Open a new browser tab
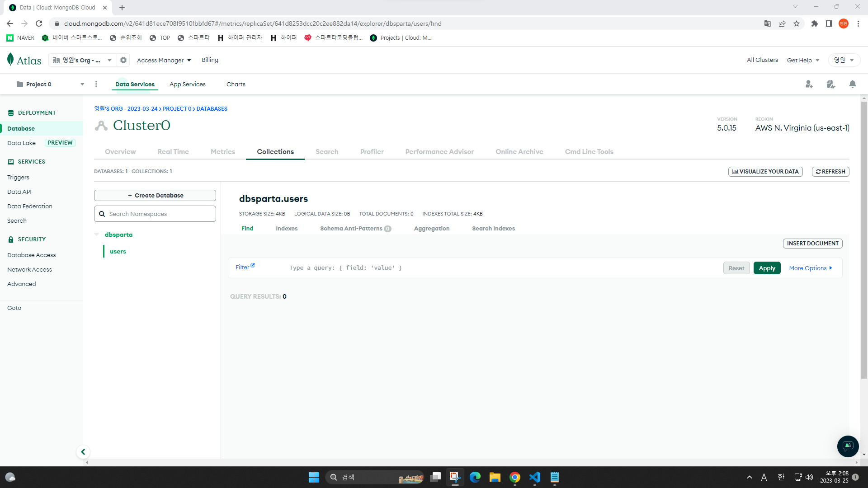This screenshot has width=868, height=488. (x=122, y=7)
